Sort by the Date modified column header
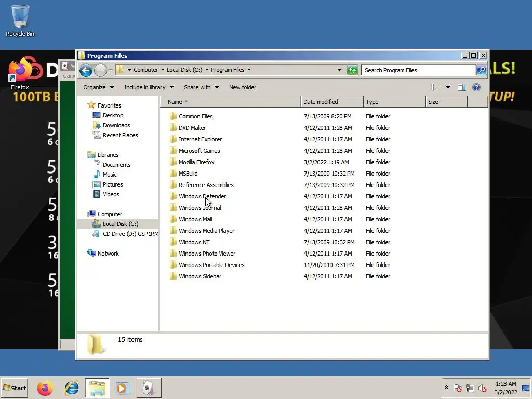This screenshot has width=532, height=399. (x=332, y=102)
